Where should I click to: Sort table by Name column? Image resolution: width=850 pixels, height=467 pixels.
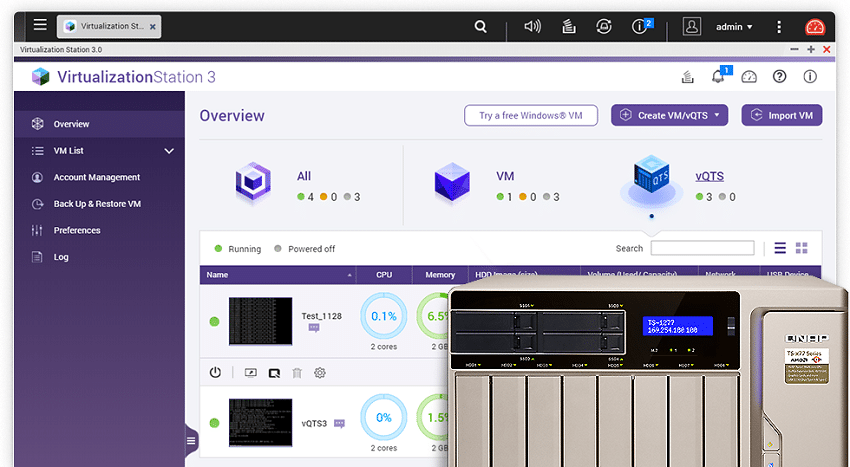click(278, 275)
